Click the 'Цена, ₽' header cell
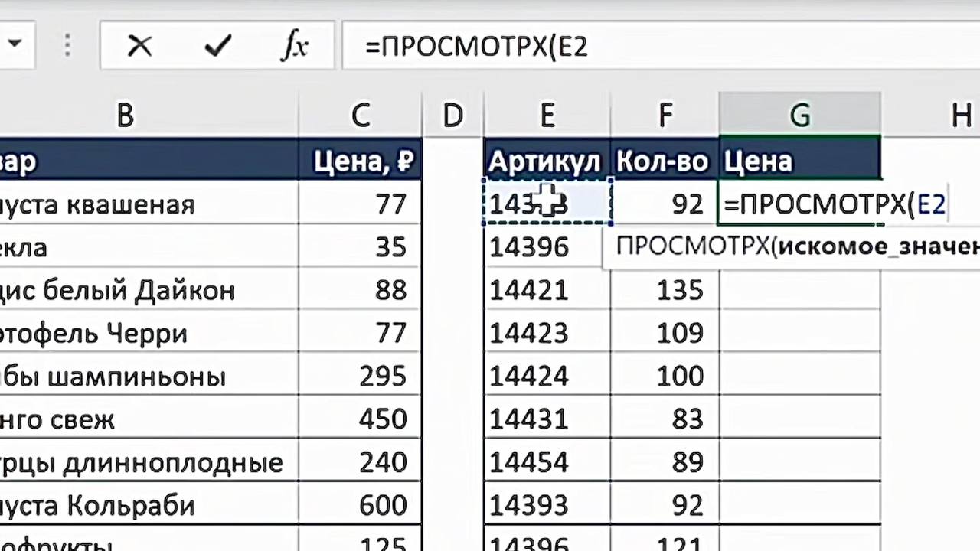 point(360,161)
